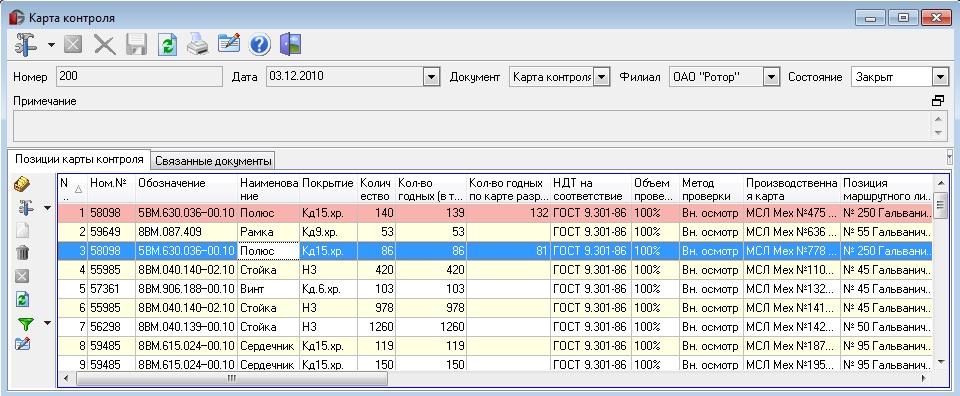Open the Дата dropdown arrow
960x396 pixels.
[x=432, y=77]
